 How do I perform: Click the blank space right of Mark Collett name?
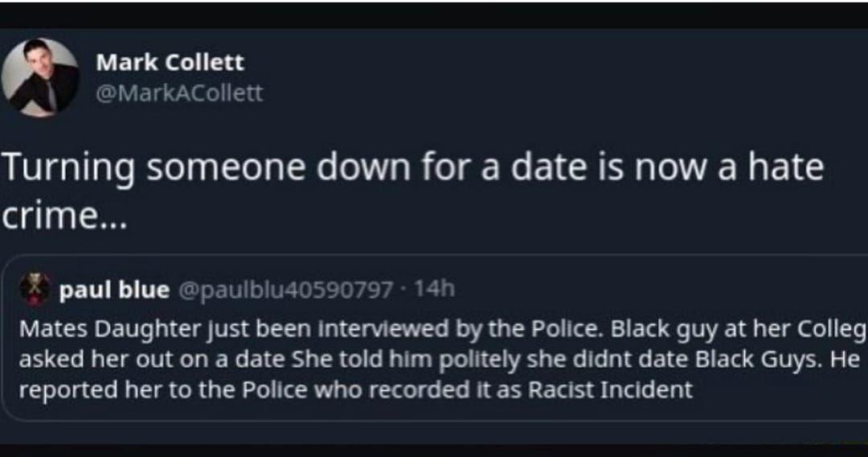coord(554,62)
